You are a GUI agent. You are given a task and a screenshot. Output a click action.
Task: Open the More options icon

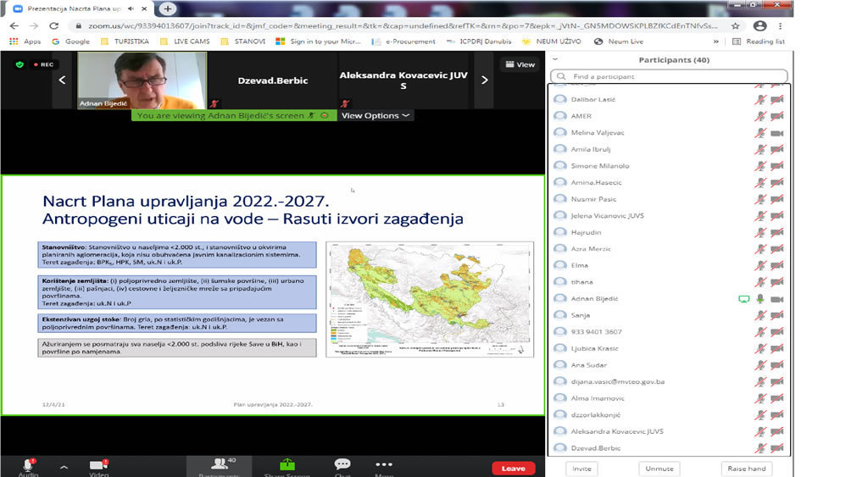pyautogui.click(x=384, y=464)
